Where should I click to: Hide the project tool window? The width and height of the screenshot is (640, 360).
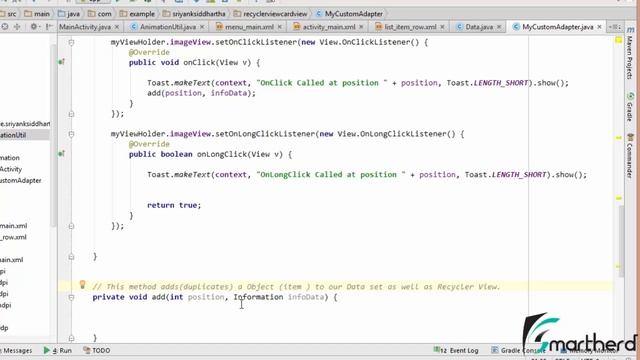pyautogui.click(x=49, y=27)
